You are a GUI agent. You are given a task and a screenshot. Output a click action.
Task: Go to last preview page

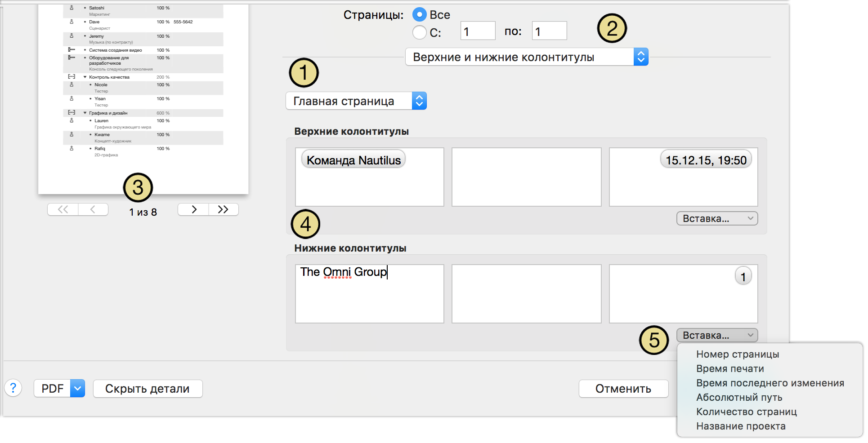click(224, 209)
